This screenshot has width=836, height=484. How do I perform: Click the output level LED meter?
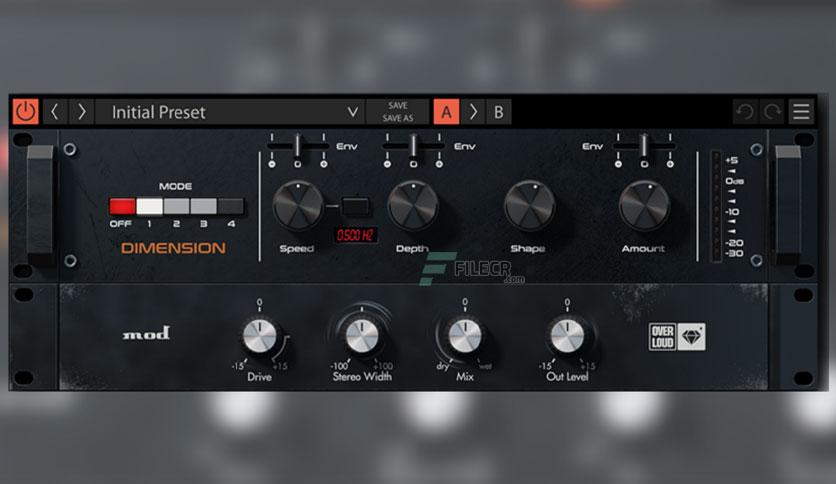coord(716,206)
